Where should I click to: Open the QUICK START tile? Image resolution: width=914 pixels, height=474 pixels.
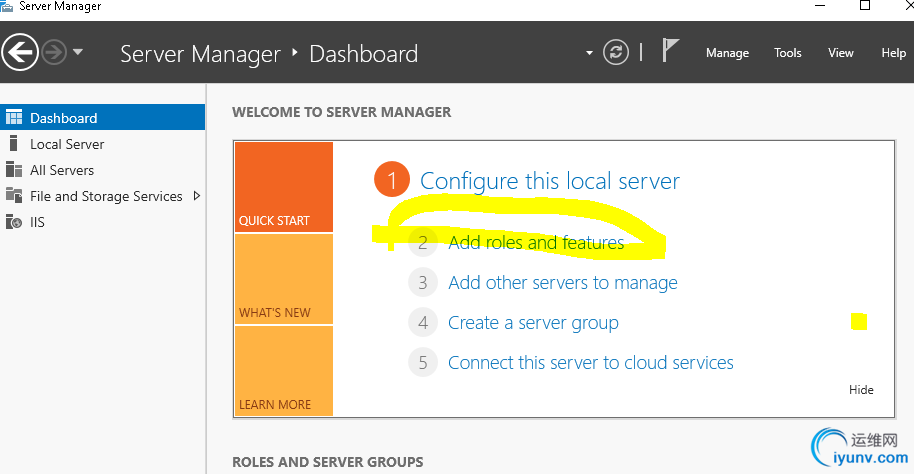(284, 187)
